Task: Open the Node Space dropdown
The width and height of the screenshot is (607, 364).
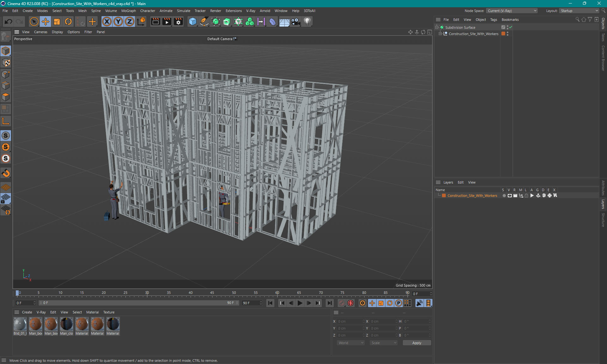Action: [512, 11]
